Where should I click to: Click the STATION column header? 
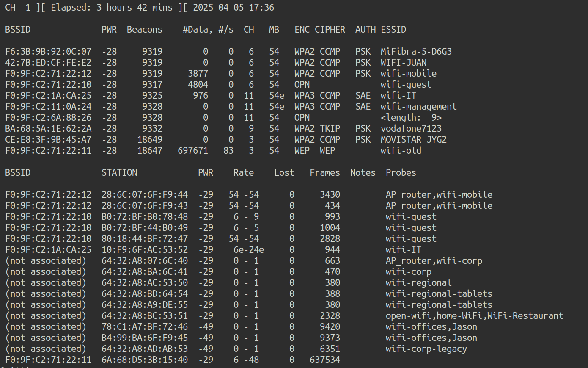coord(119,172)
